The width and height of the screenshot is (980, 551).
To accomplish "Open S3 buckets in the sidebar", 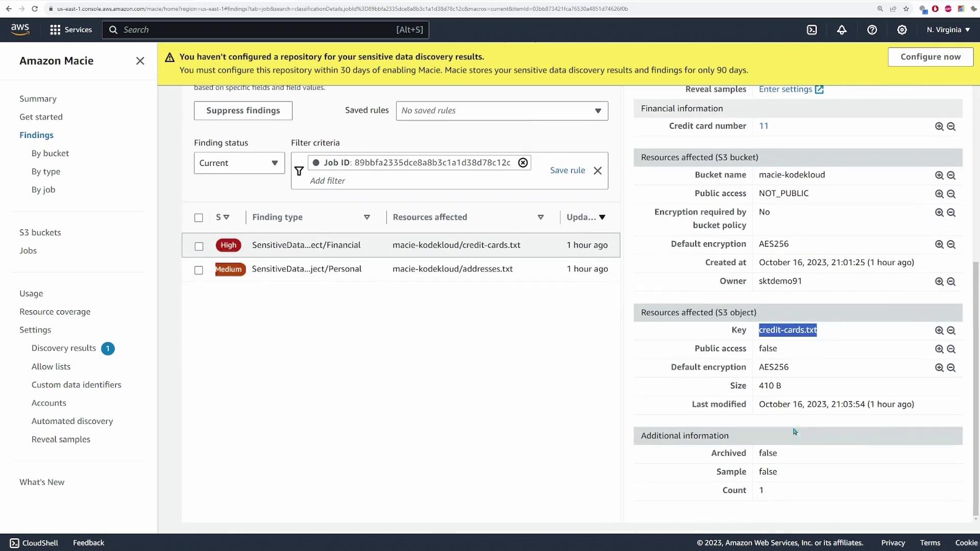I will coord(40,233).
